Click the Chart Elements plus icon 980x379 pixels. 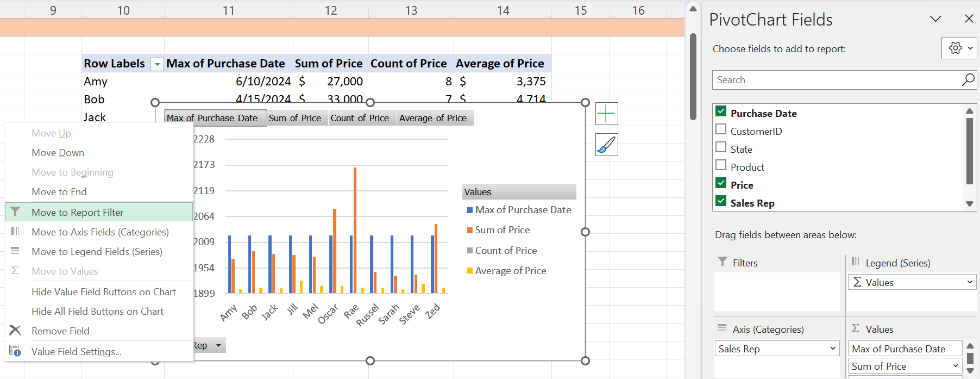click(606, 114)
